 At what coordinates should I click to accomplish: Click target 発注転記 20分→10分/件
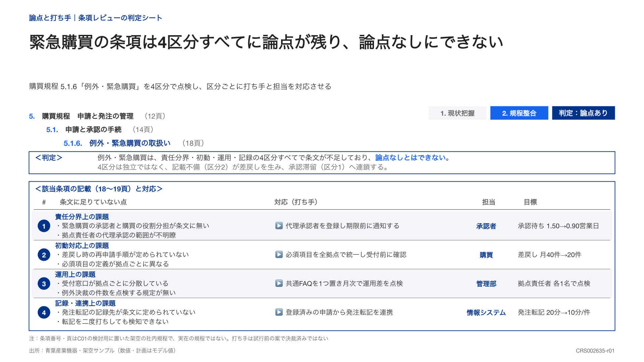[554, 312]
